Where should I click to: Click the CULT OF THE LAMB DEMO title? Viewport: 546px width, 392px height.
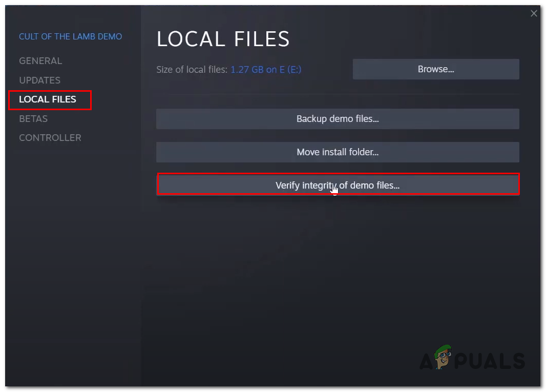coord(70,36)
